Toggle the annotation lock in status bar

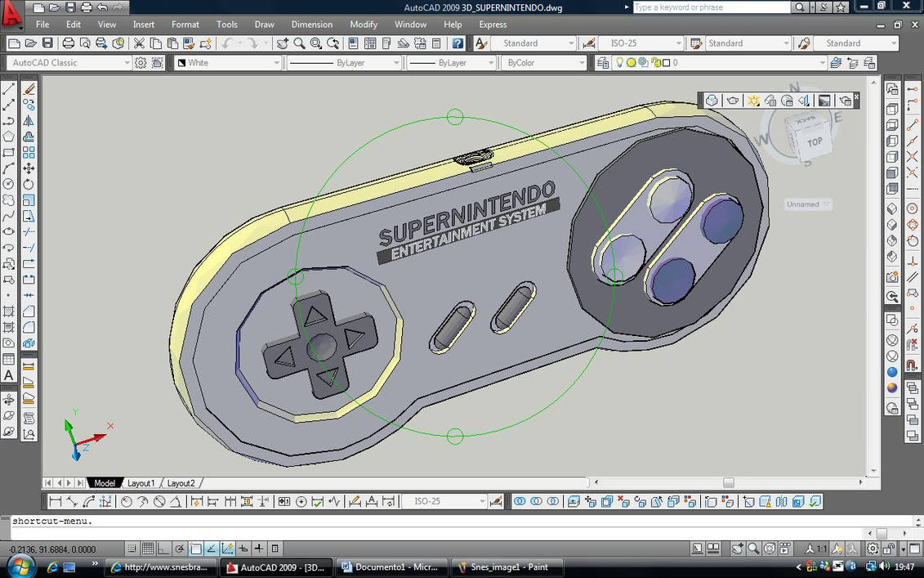tap(888, 548)
